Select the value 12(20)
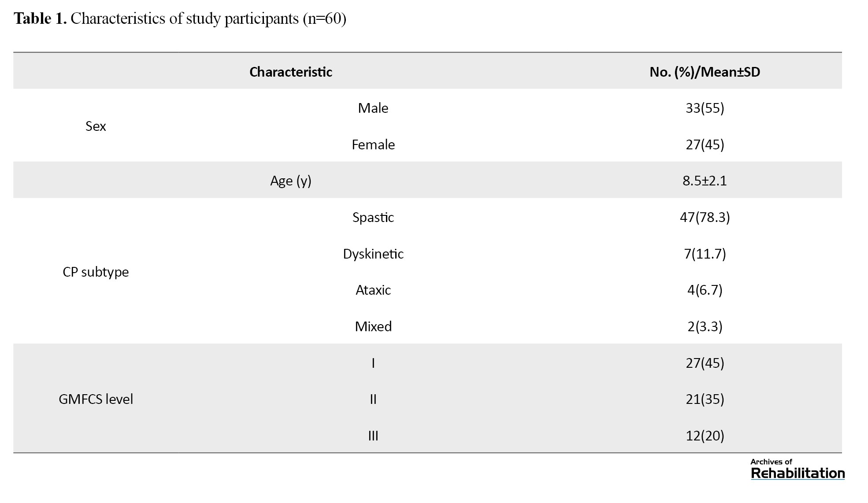This screenshot has height=503, width=868. tap(705, 436)
